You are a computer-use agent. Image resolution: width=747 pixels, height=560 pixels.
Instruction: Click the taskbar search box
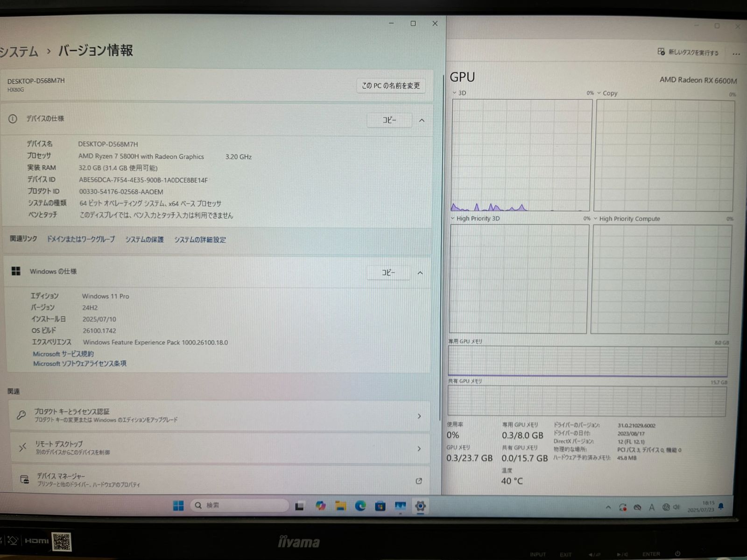tap(240, 505)
